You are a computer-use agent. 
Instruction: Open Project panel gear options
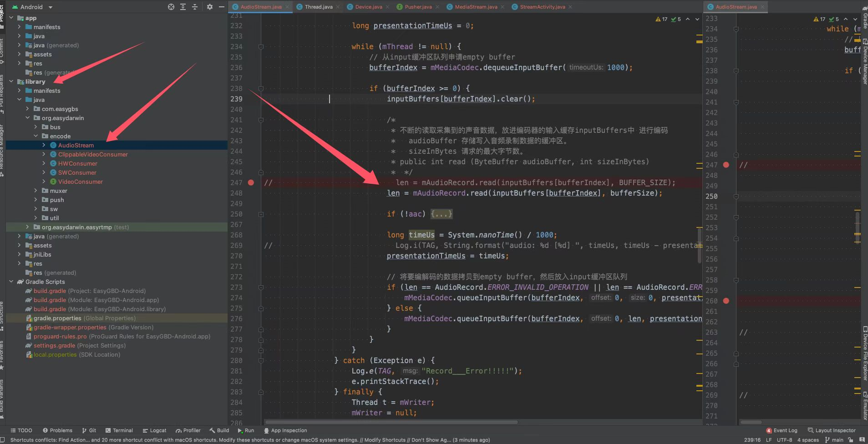click(209, 7)
